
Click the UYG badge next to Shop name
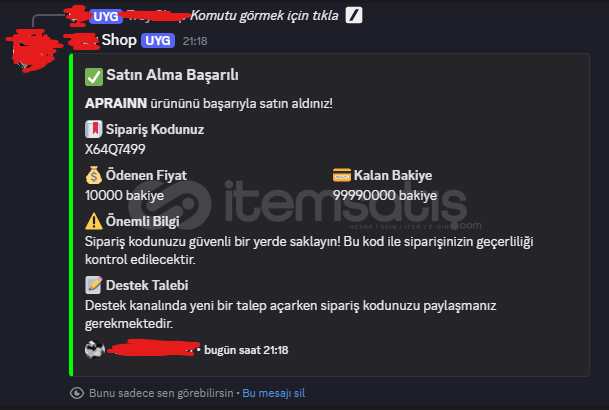158,40
